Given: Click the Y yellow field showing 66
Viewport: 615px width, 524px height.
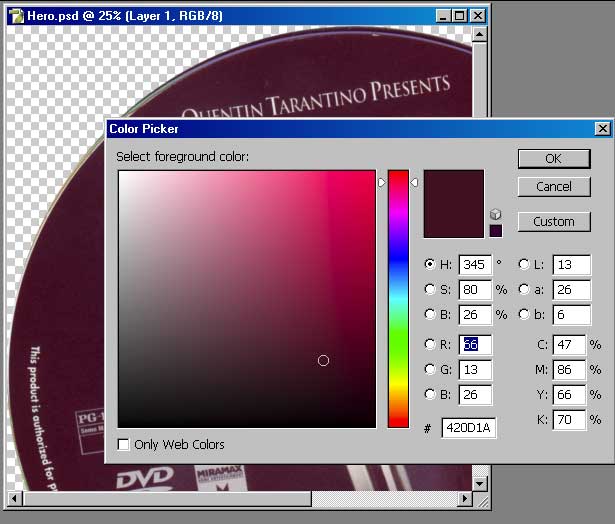Looking at the screenshot, I should 569,395.
